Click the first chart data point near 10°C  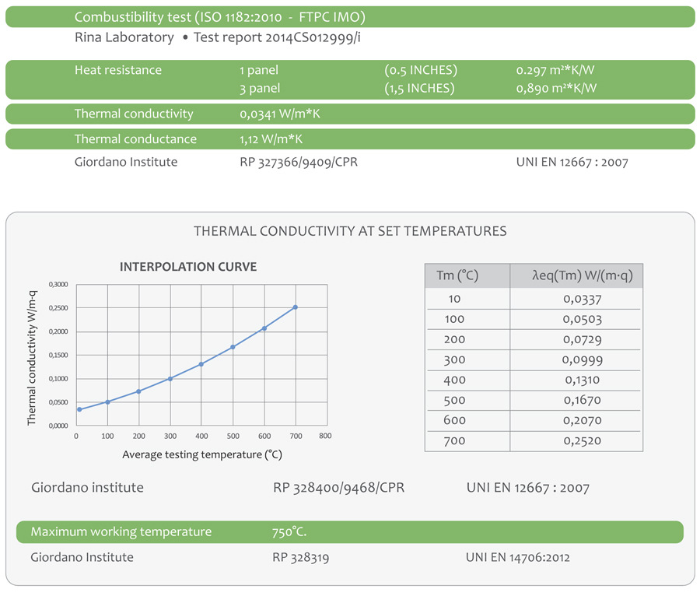point(79,409)
